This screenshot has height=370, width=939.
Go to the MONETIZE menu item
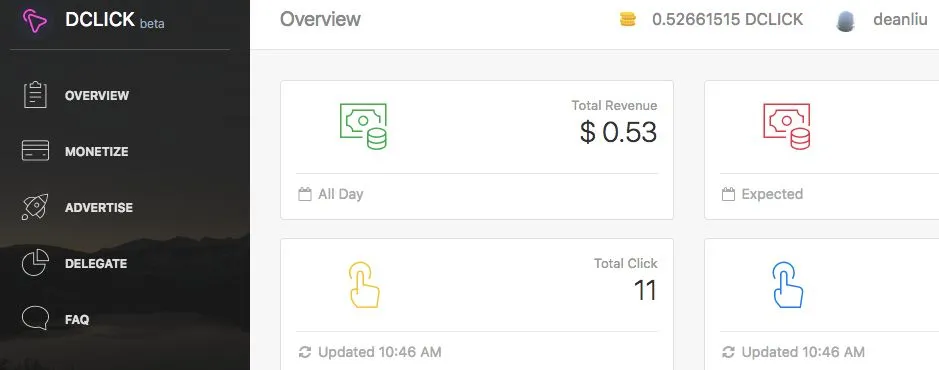coord(96,151)
